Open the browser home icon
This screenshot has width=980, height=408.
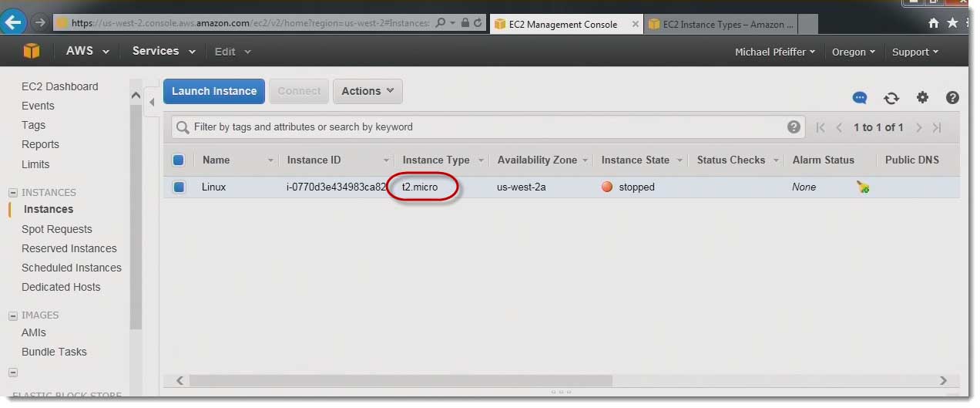pyautogui.click(x=934, y=23)
